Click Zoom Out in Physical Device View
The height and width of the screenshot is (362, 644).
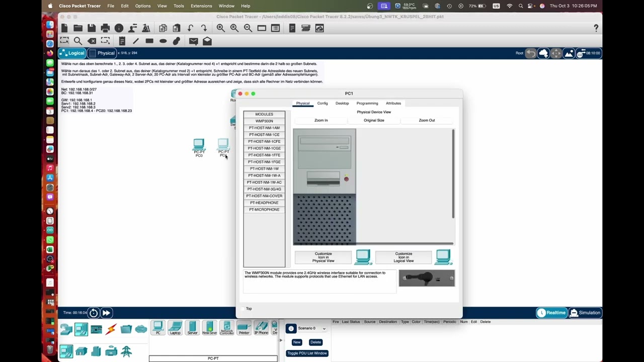(x=427, y=121)
